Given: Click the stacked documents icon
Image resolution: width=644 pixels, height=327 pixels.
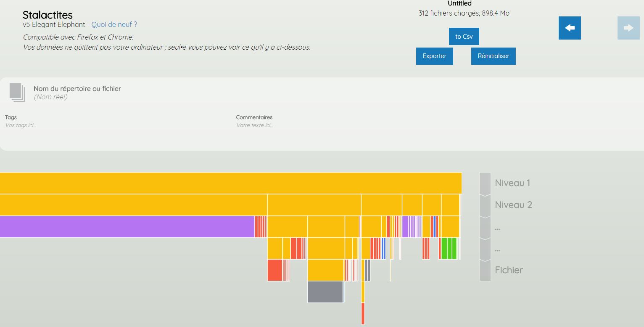Looking at the screenshot, I should [x=17, y=92].
